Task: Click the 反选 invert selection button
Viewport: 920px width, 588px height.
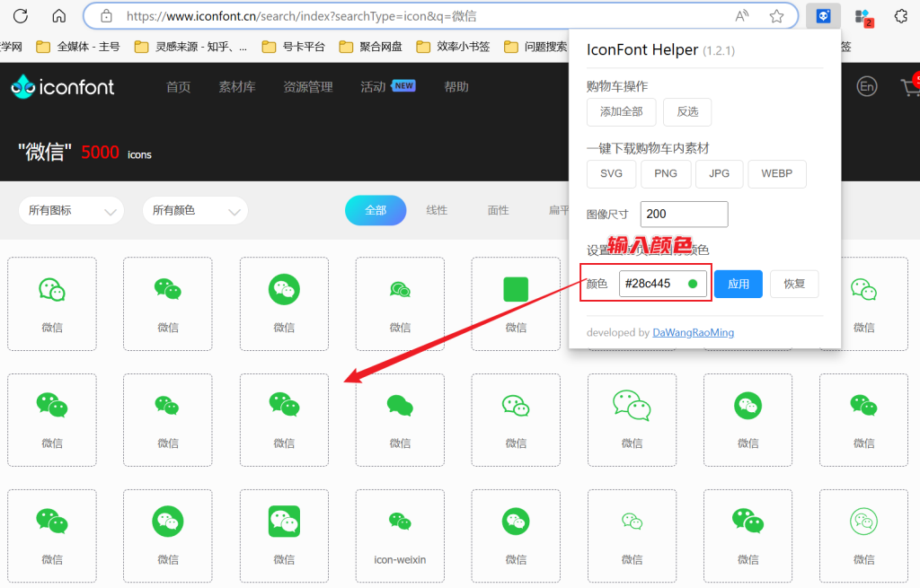Action: [x=687, y=112]
